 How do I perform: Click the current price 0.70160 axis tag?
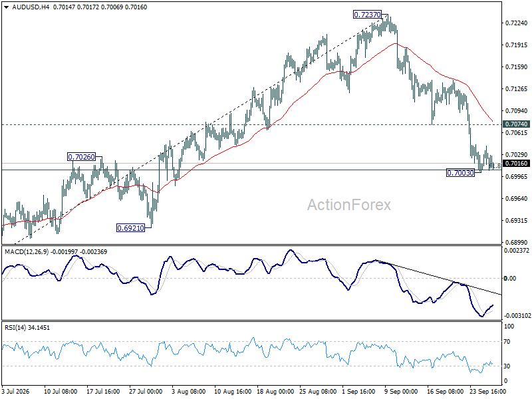tap(517, 164)
